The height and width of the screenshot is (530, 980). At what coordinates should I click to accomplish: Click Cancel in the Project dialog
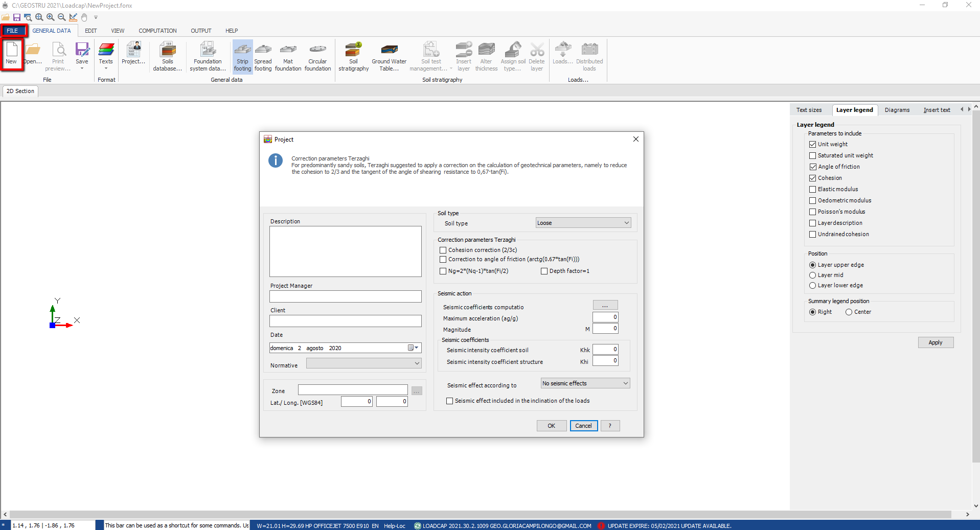point(584,426)
